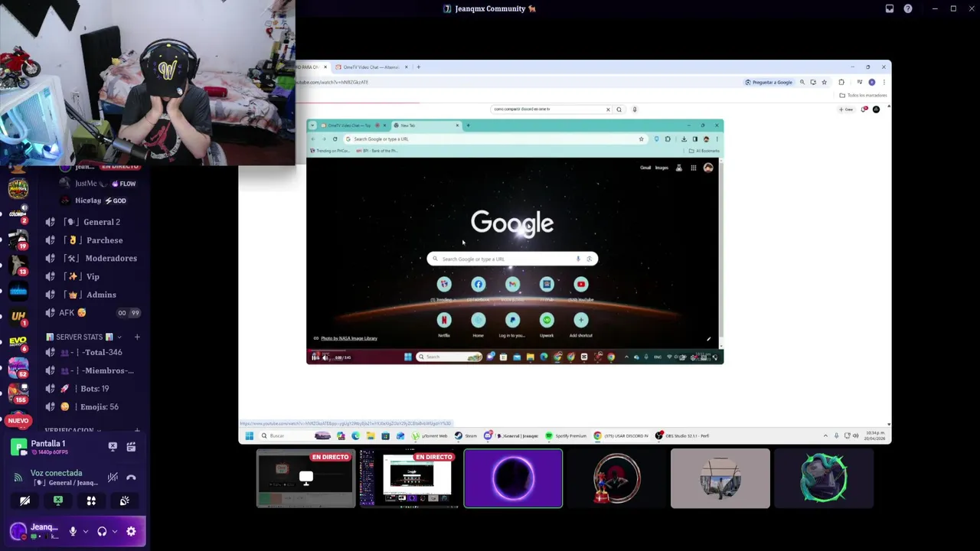The height and width of the screenshot is (551, 980).
Task: Turn on camera in voice controls
Action: pyautogui.click(x=24, y=500)
